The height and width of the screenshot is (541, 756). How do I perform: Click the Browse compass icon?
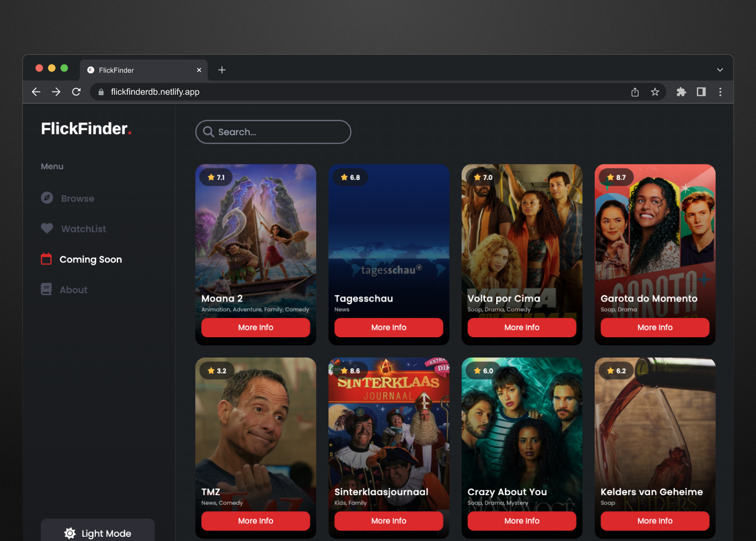click(x=47, y=198)
